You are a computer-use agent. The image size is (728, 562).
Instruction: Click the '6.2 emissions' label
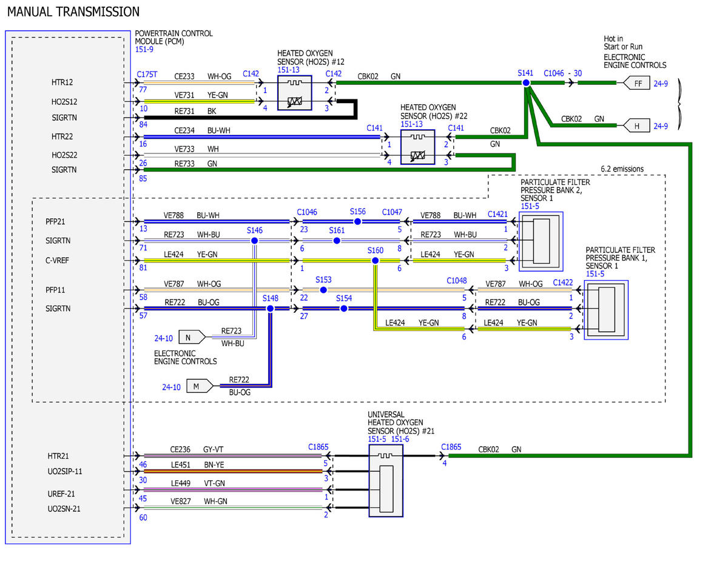[x=622, y=169]
